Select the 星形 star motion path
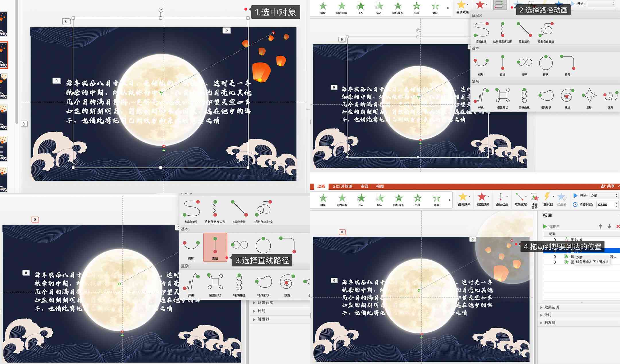Viewport: 620px width, 364px height. pyautogui.click(x=589, y=98)
